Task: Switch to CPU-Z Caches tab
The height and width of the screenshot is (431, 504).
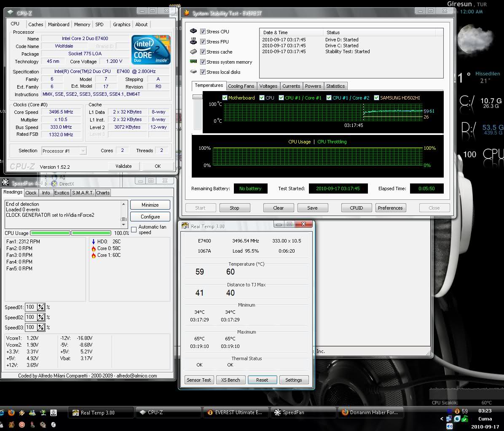Action: [x=35, y=24]
